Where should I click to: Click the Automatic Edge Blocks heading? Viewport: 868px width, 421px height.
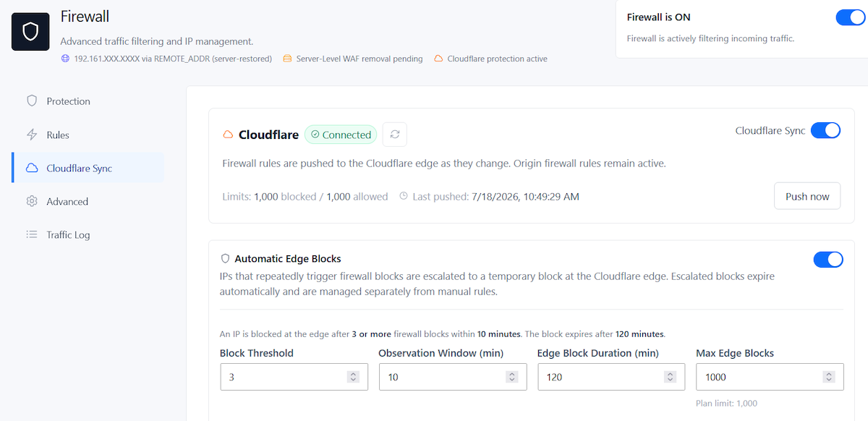coord(288,258)
